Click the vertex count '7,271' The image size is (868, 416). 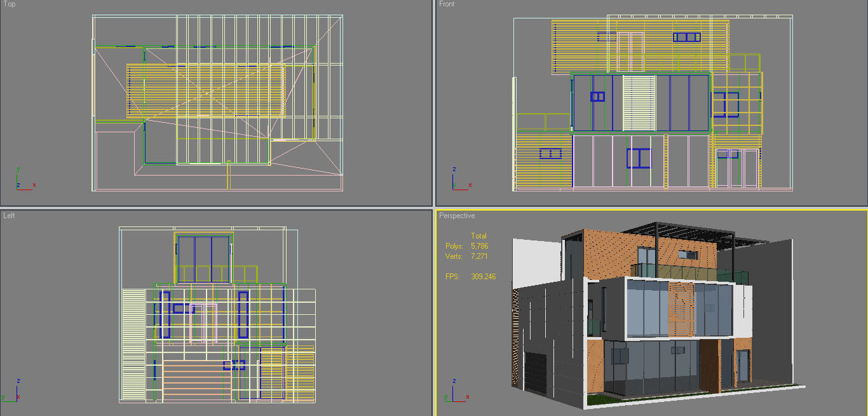(479, 256)
